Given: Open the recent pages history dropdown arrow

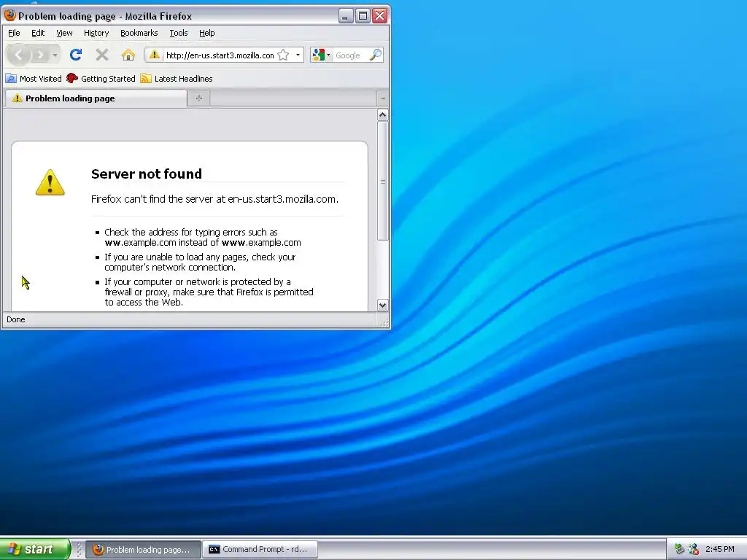Looking at the screenshot, I should pyautogui.click(x=55, y=55).
